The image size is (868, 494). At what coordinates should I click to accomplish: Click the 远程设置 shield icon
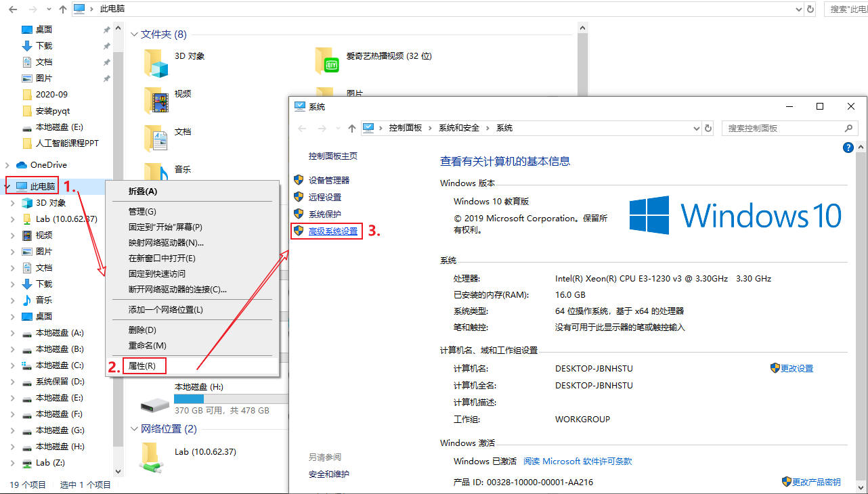298,197
